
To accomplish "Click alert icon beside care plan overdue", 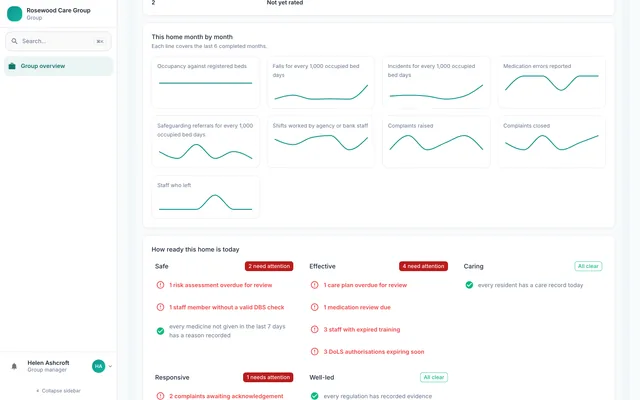I will [x=314, y=285].
